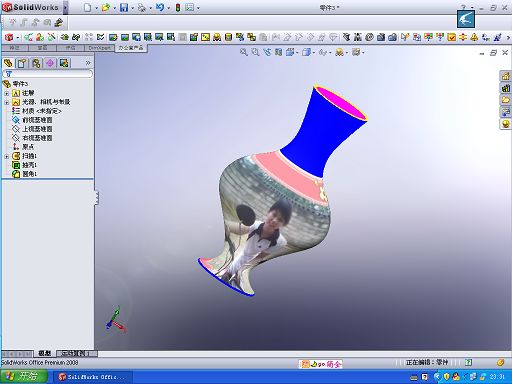512x384 pixels.
Task: Create a new document via New icon
Action: tap(88, 7)
